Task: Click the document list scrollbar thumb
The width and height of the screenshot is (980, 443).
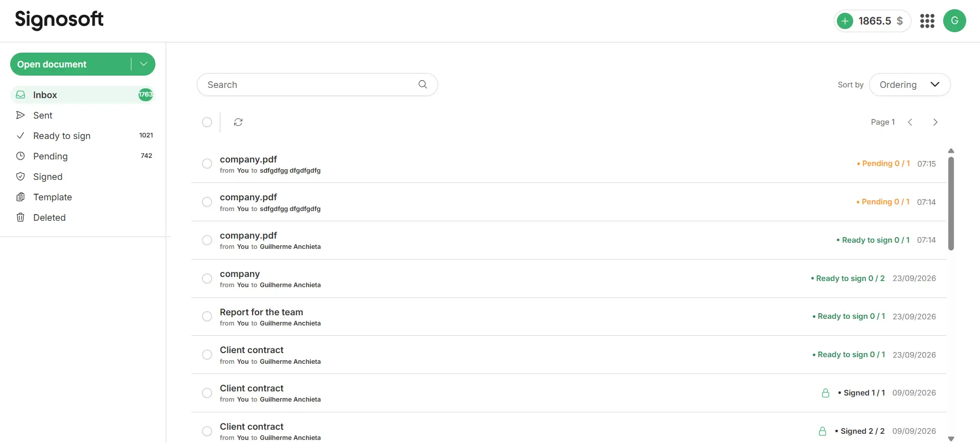Action: pyautogui.click(x=951, y=203)
